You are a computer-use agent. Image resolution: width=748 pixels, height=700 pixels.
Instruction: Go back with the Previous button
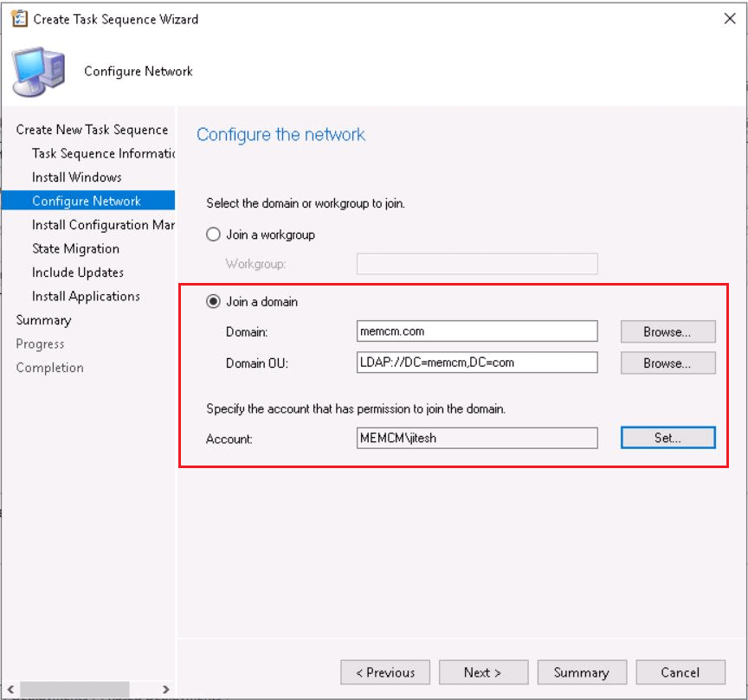pos(384,672)
